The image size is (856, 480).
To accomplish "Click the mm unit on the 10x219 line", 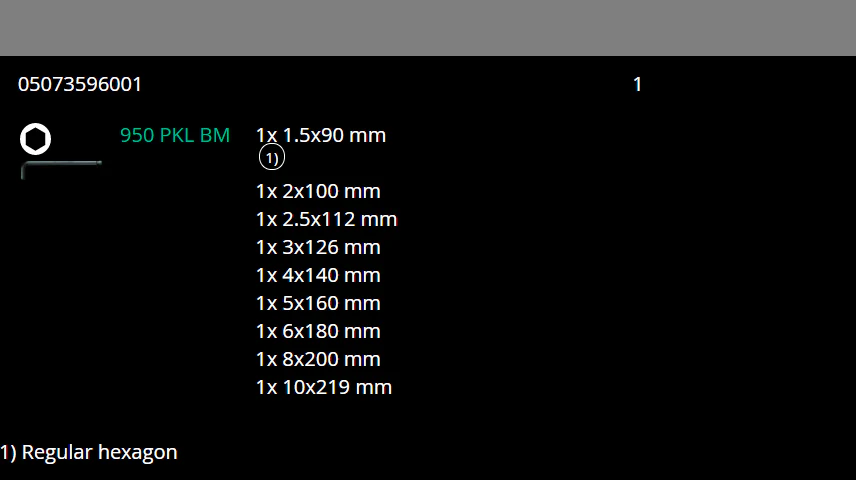I will [x=373, y=387].
